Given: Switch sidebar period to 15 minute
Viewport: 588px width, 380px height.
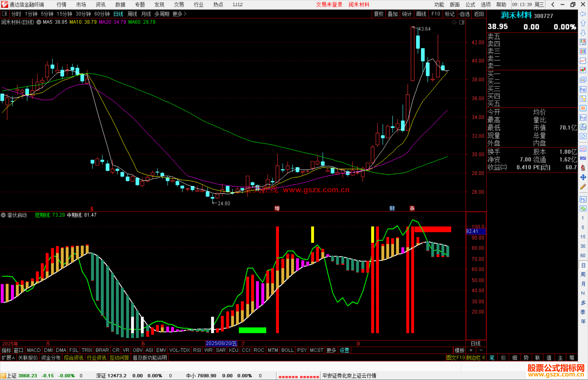Looking at the screenshot, I should (583, 237).
